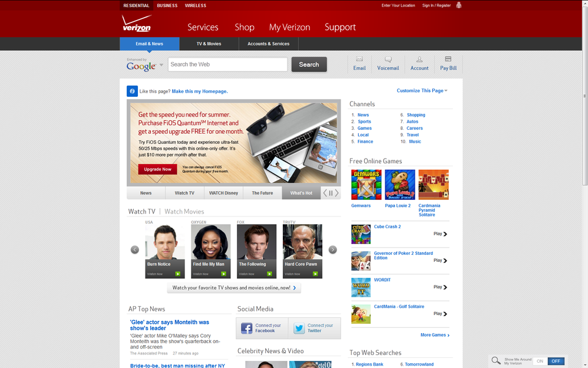588x368 pixels.
Task: Click the Pay Bill card icon
Action: [x=448, y=60]
